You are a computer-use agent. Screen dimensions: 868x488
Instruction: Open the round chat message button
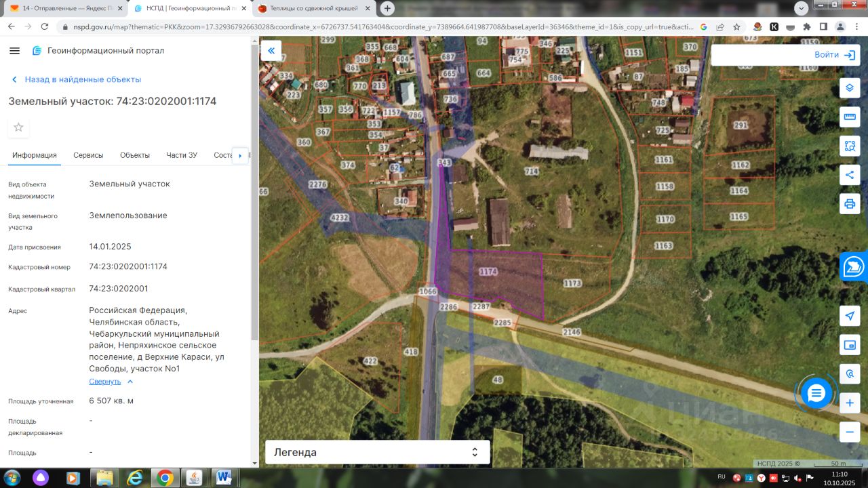tap(816, 392)
